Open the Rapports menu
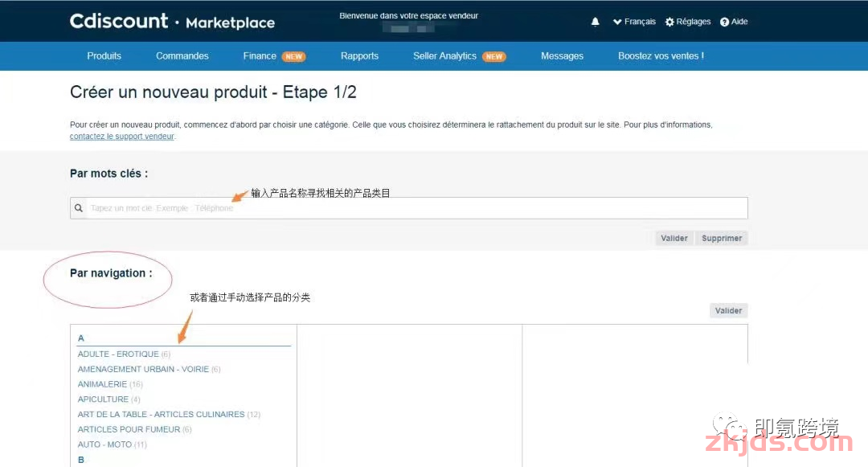The height and width of the screenshot is (467, 868). [x=360, y=56]
